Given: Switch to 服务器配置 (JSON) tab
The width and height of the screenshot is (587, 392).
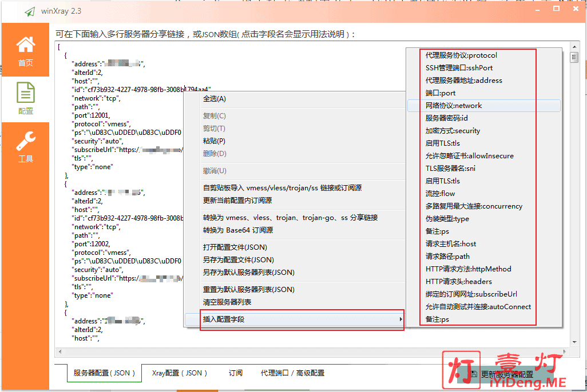Looking at the screenshot, I should 105,373.
